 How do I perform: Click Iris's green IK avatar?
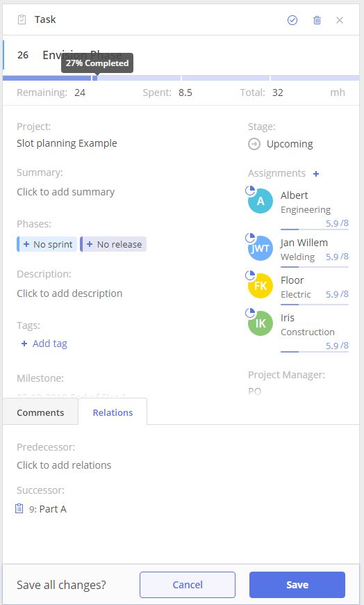click(260, 323)
